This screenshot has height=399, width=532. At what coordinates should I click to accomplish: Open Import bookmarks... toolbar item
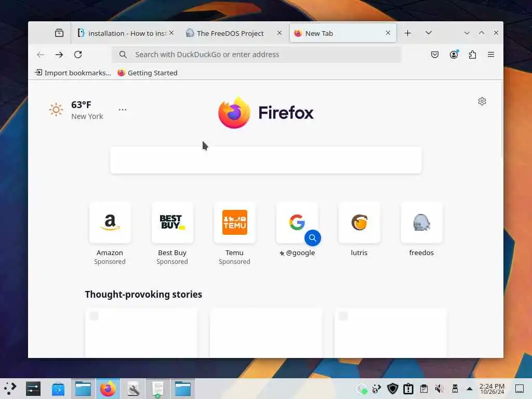pos(73,73)
